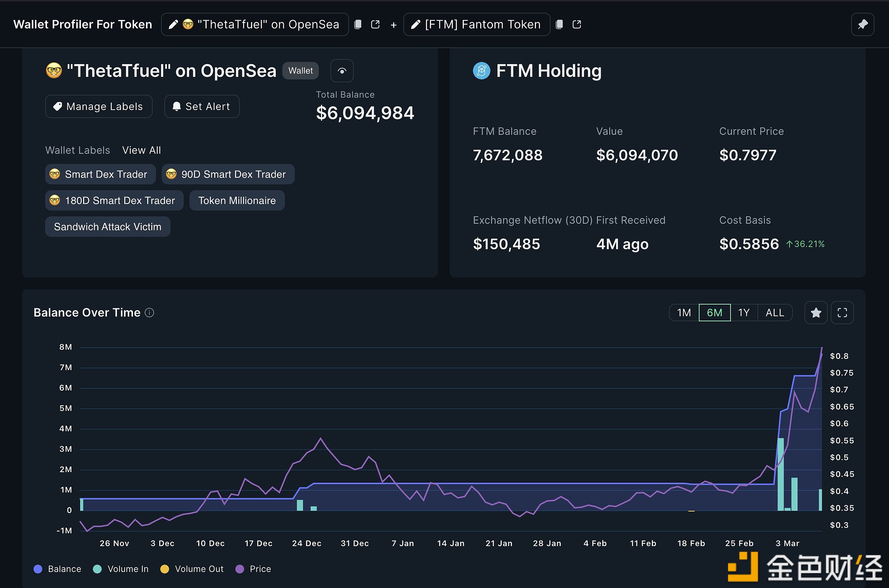Click the First Received value 4M ago

click(622, 244)
